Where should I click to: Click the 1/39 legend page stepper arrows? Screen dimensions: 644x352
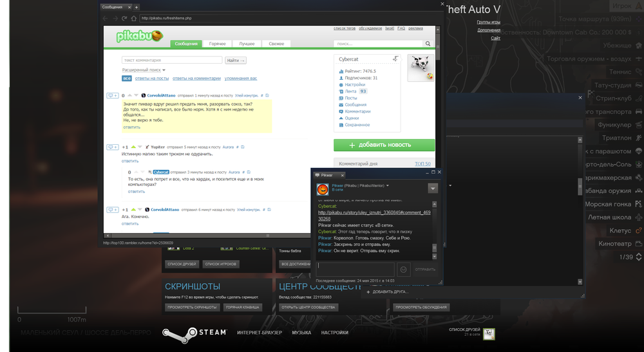pos(639,257)
